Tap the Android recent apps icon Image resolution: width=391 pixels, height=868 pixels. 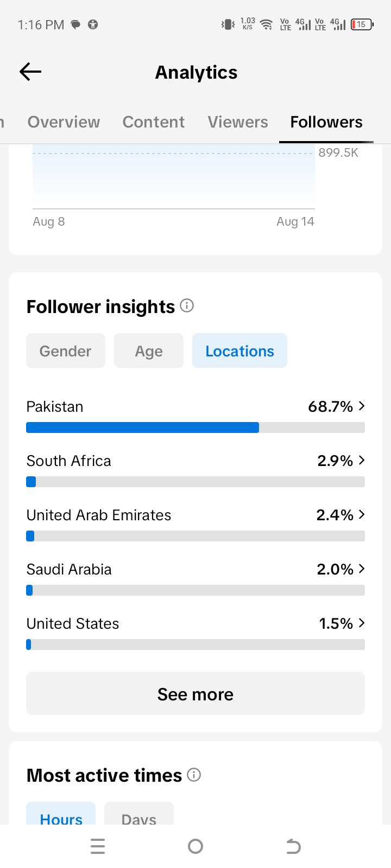click(98, 846)
